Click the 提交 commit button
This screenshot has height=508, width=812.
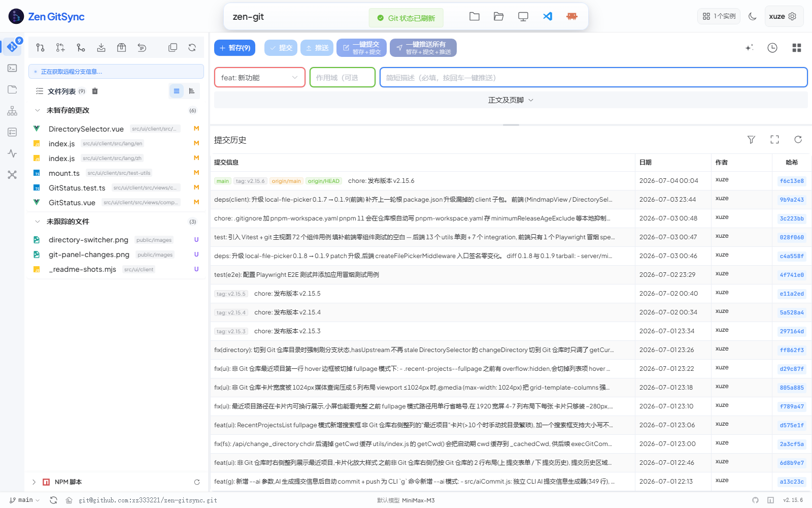(281, 48)
